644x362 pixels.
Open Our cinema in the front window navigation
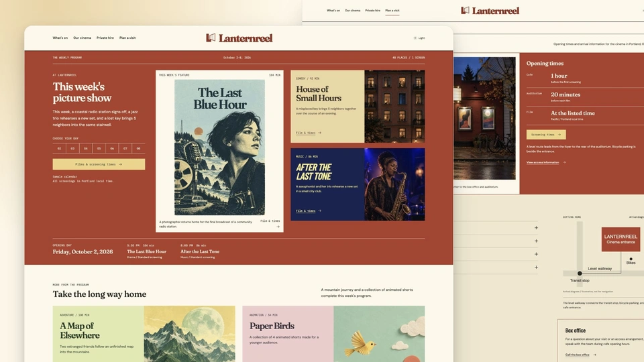tap(82, 38)
